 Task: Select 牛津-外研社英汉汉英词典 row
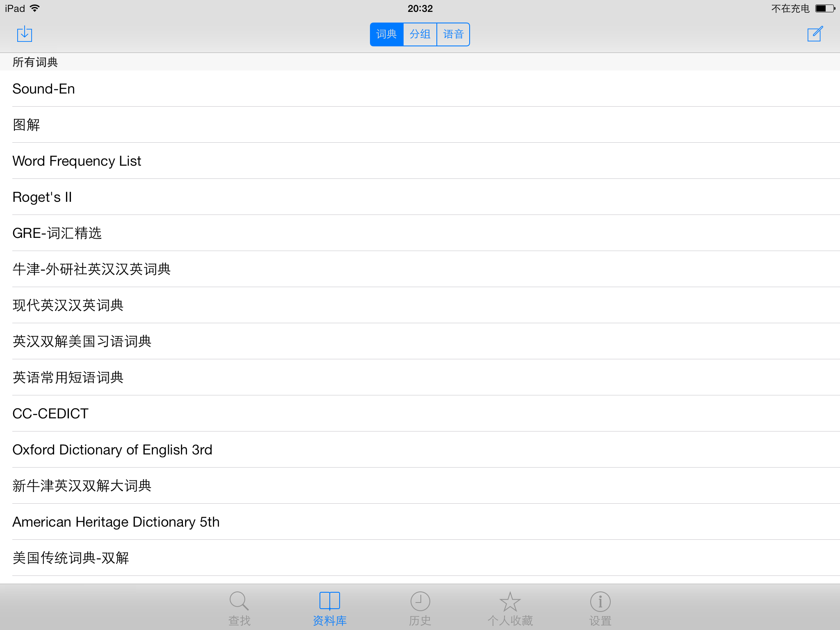pyautogui.click(x=420, y=269)
